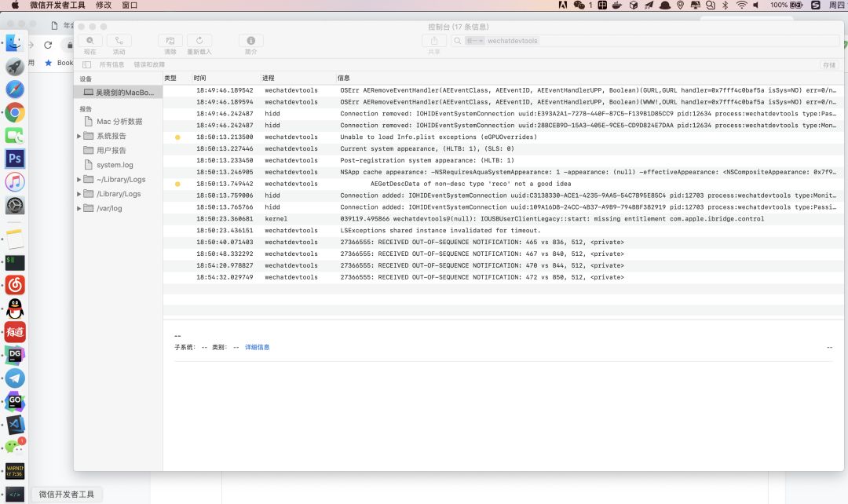Open System Preferences from the Dock
Screen dimensions: 848x504
(x=15, y=206)
